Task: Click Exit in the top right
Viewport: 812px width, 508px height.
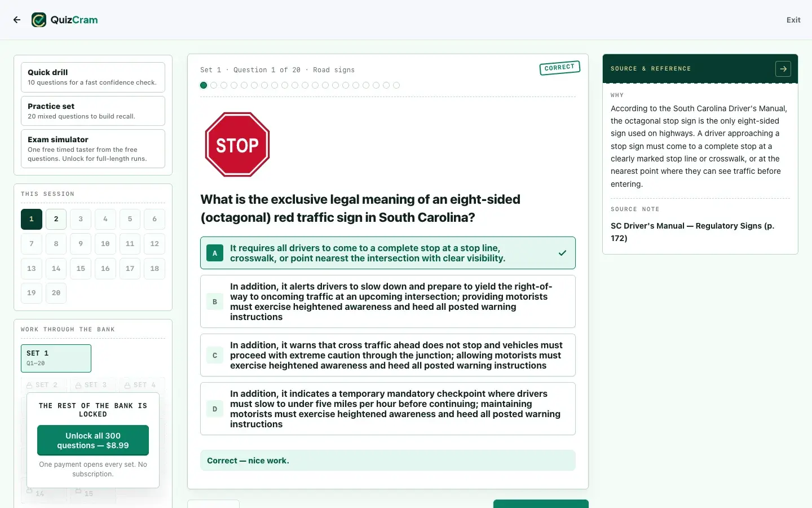Action: pyautogui.click(x=793, y=20)
